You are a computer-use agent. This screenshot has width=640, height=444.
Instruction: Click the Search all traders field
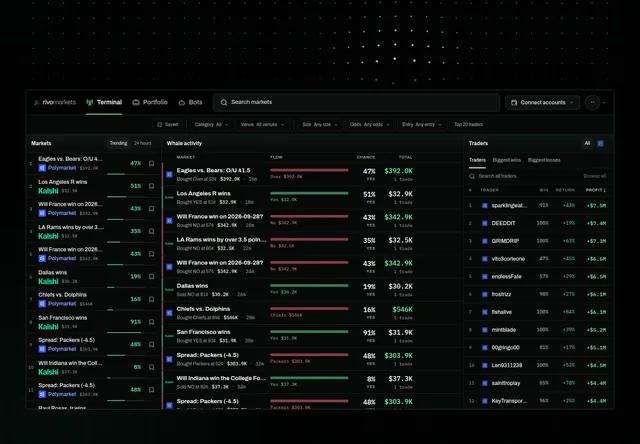522,176
